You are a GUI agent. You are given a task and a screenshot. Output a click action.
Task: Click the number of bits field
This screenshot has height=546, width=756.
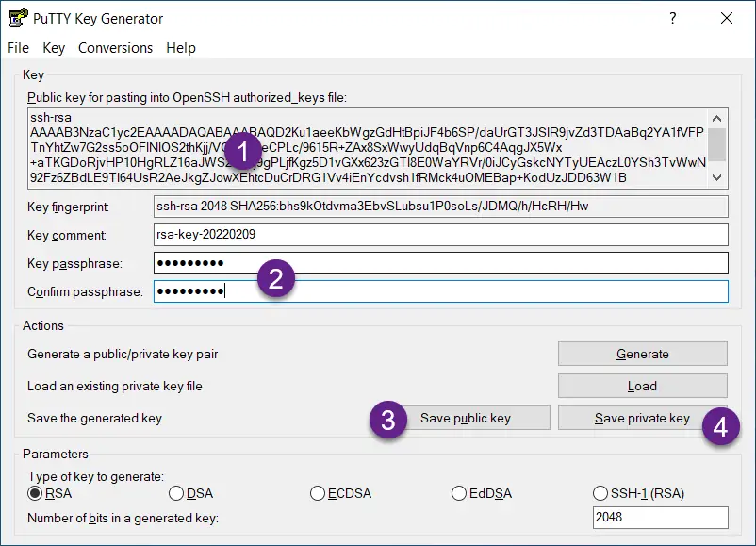click(x=660, y=518)
